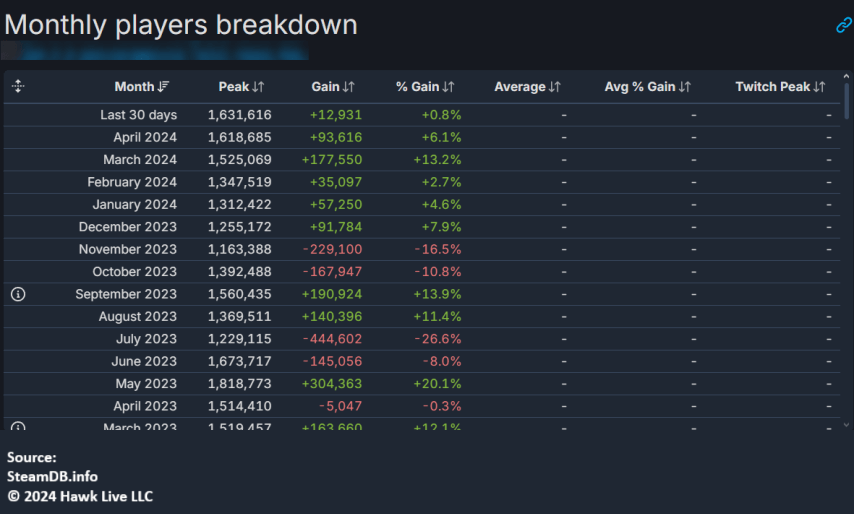Click sort icon next to Month header
The width and height of the screenshot is (854, 514).
coord(164,87)
